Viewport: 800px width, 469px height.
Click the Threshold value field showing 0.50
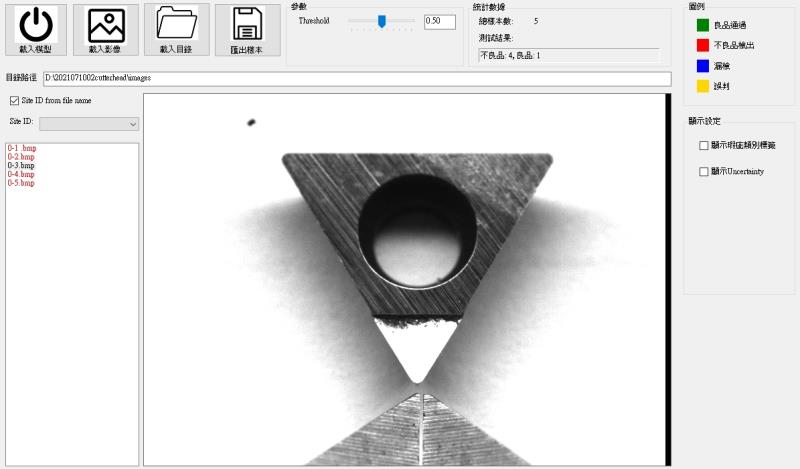[x=439, y=21]
